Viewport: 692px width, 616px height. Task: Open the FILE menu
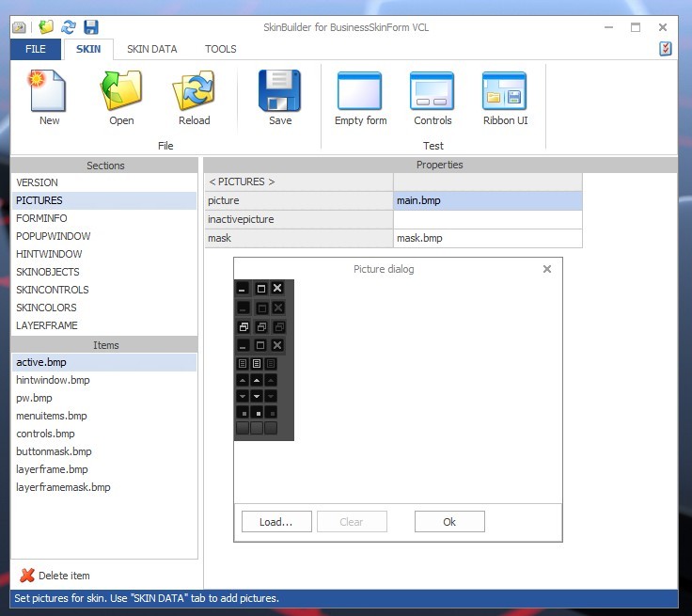(x=36, y=49)
